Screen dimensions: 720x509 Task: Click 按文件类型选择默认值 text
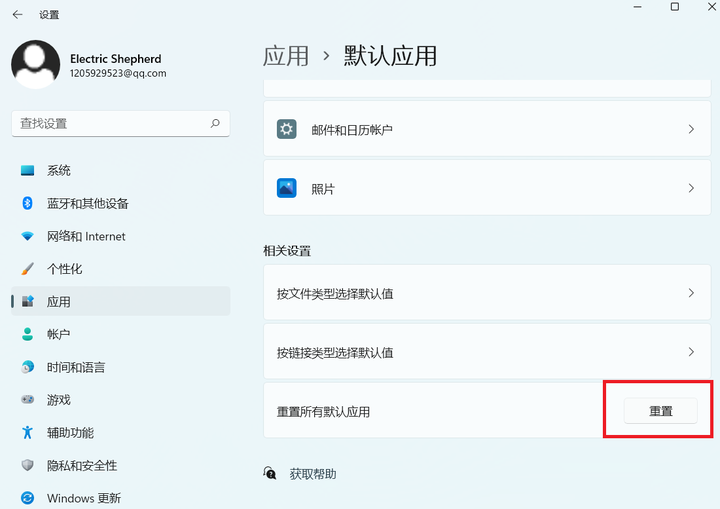click(335, 294)
